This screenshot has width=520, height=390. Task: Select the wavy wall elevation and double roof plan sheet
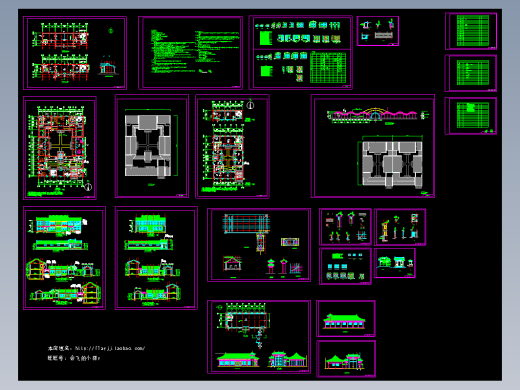coord(373,146)
